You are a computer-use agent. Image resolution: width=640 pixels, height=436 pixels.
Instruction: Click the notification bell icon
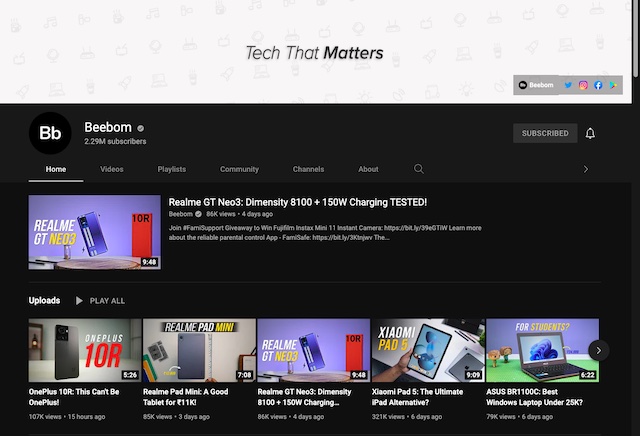point(590,133)
